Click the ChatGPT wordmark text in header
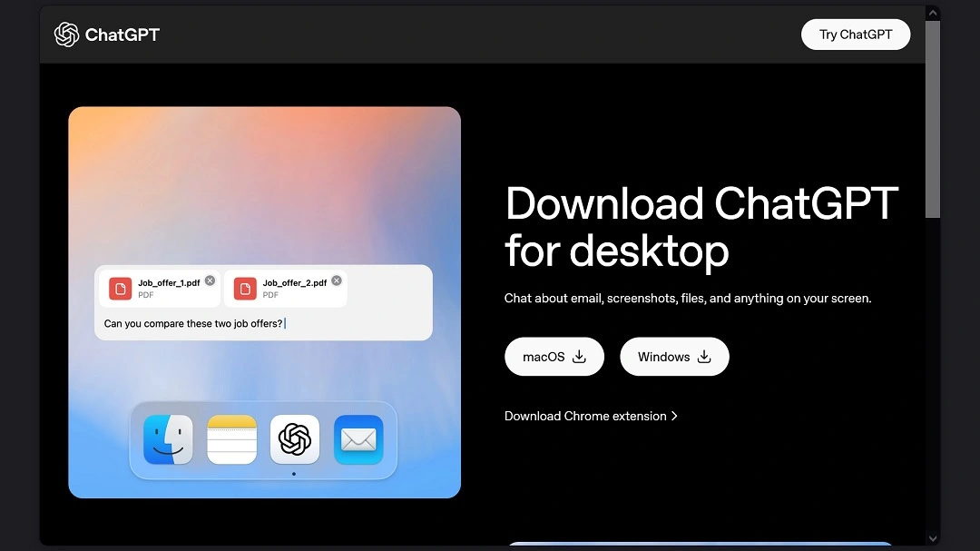 coord(122,35)
